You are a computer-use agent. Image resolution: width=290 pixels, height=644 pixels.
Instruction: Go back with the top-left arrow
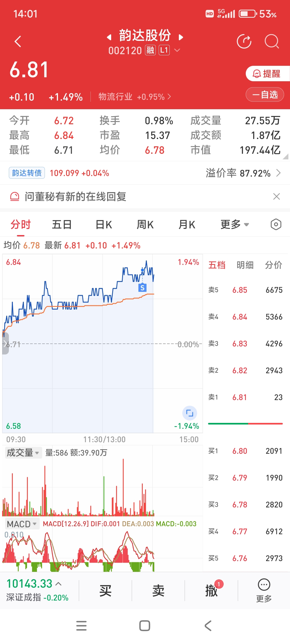pyautogui.click(x=18, y=42)
